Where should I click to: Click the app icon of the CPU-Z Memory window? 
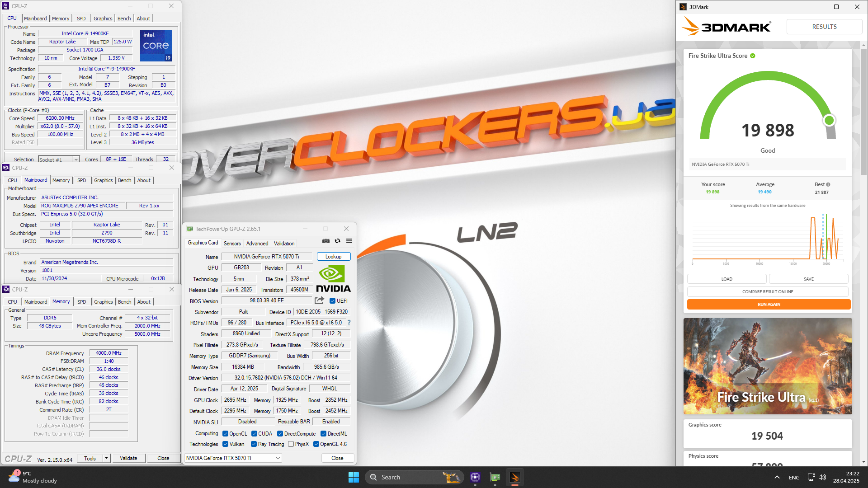click(6, 289)
